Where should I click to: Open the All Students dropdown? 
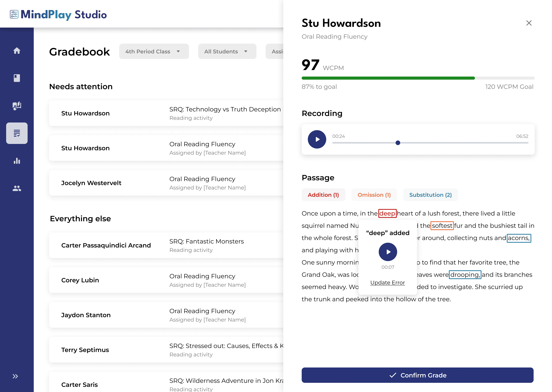[227, 51]
